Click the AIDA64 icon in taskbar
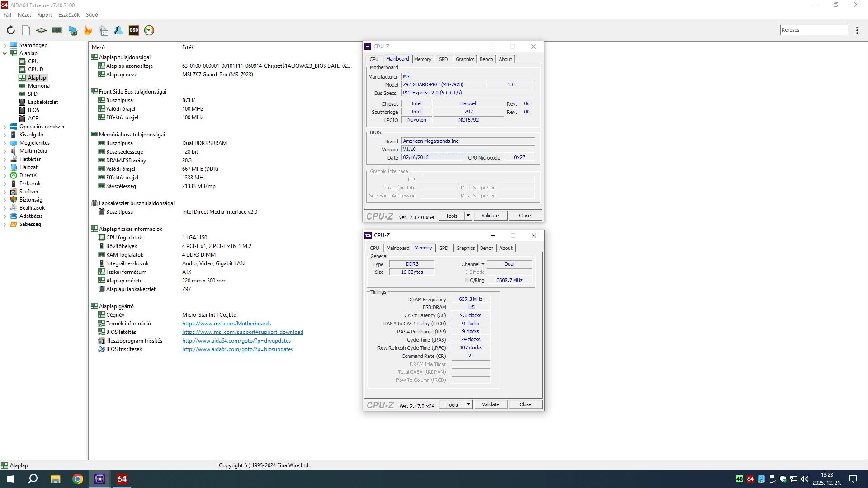The height and width of the screenshot is (488, 868). [x=122, y=479]
